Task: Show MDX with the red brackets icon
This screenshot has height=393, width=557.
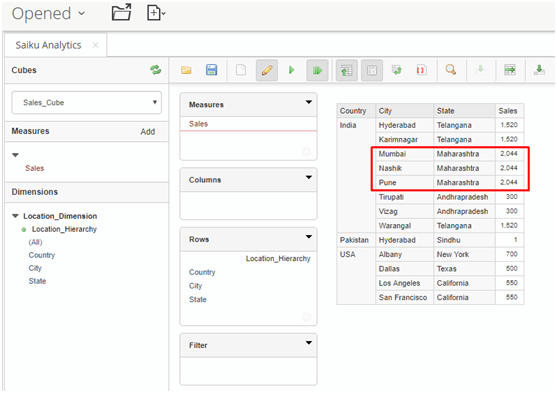Action: [x=421, y=70]
